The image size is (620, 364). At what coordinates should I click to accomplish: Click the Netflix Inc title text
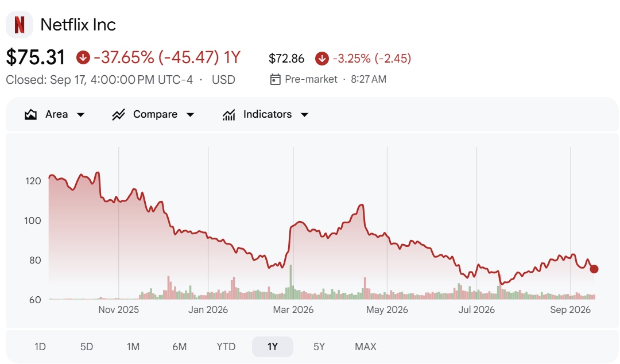coord(78,25)
